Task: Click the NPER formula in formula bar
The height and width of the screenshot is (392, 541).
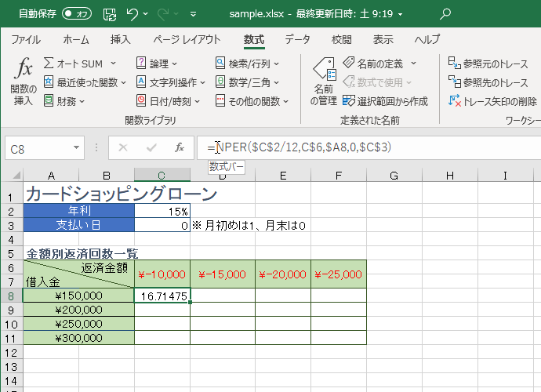Action: tap(300, 147)
